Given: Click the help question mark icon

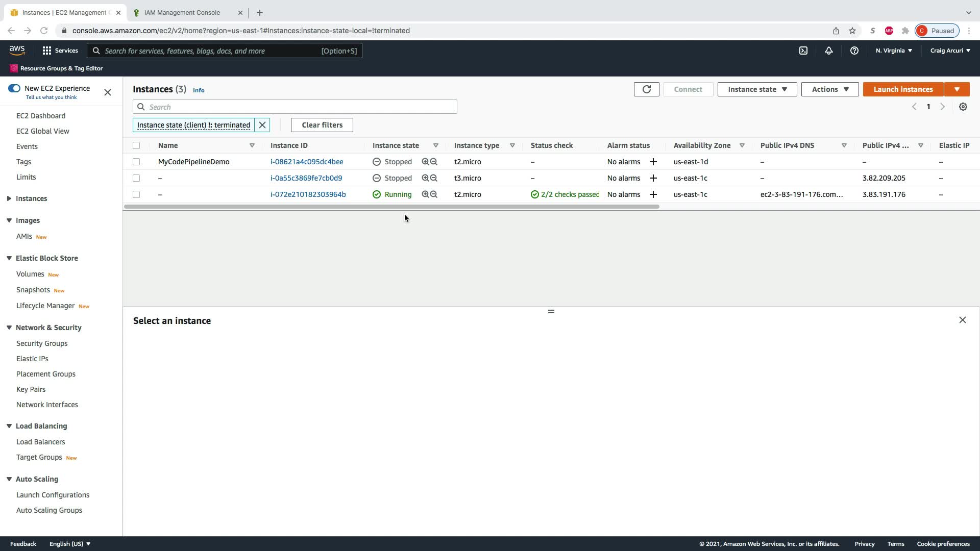Looking at the screenshot, I should pyautogui.click(x=854, y=51).
